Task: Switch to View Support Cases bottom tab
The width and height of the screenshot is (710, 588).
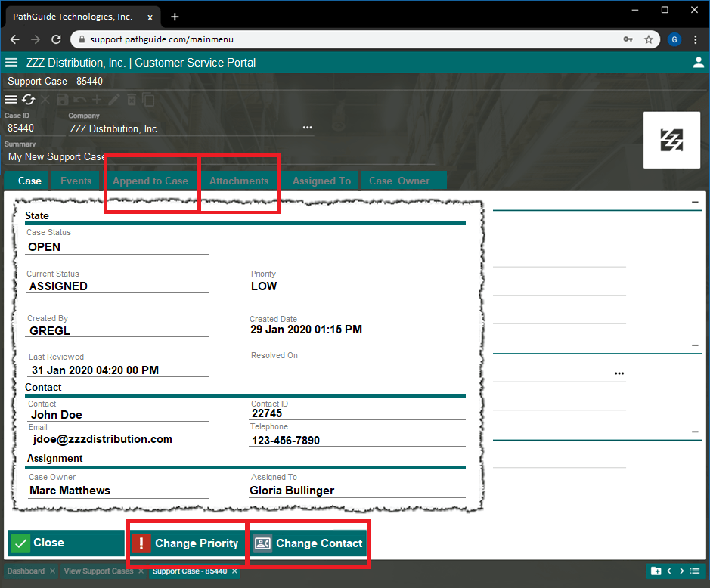Action: click(98, 571)
